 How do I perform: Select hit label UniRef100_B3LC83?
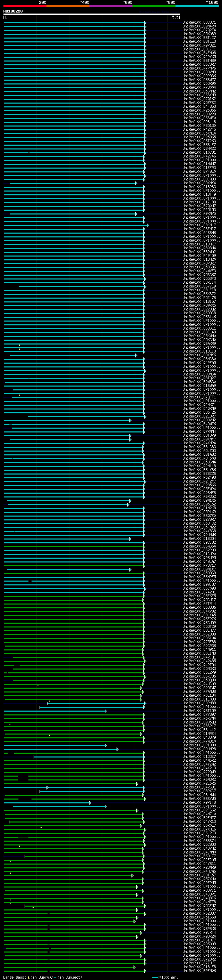pyautogui.click(x=199, y=447)
